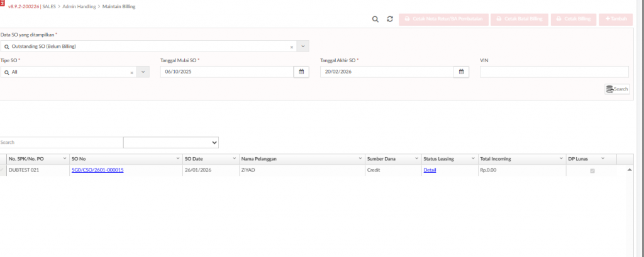Image resolution: width=644 pixels, height=257 pixels.
Task: Click Cetak Billing print button
Action: (574, 19)
